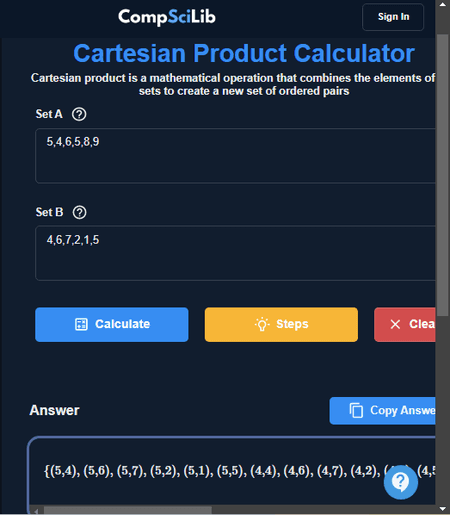Screen dimensions: 450x515
Task: Click the Set A help question icon
Action: point(79,114)
